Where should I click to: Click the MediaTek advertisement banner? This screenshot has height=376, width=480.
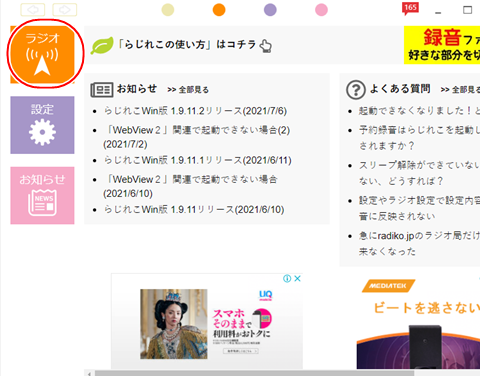(x=418, y=322)
